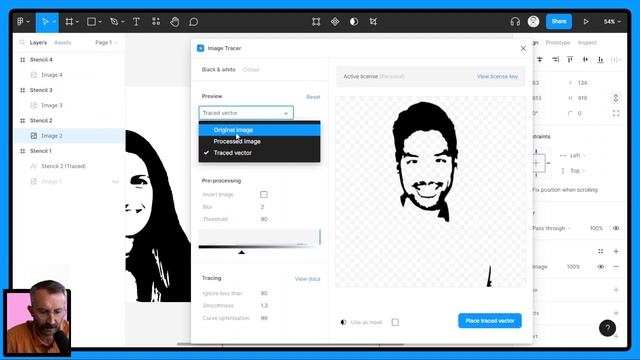Open the Figma main menu

tap(21, 22)
